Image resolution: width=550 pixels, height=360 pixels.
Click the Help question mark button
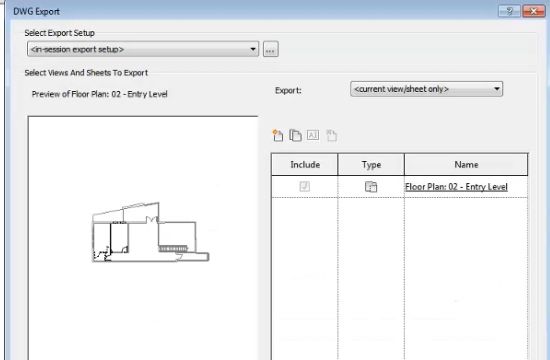click(509, 11)
